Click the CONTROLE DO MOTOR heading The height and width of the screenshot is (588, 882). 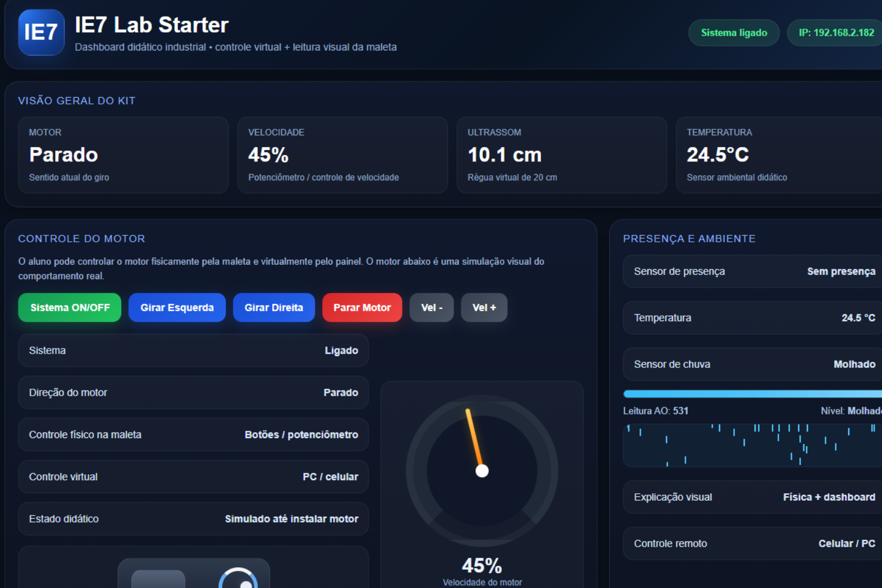[x=82, y=238]
